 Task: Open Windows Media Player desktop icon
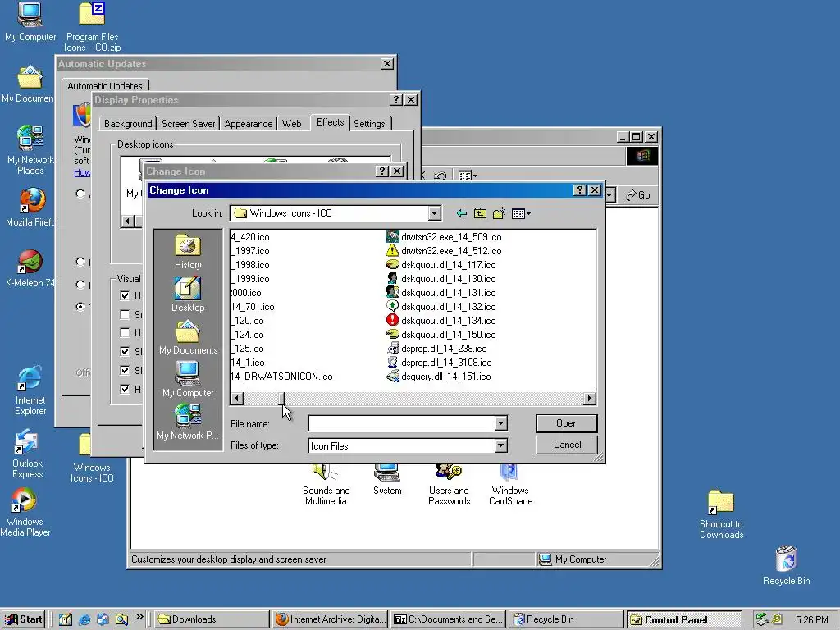tap(25, 512)
